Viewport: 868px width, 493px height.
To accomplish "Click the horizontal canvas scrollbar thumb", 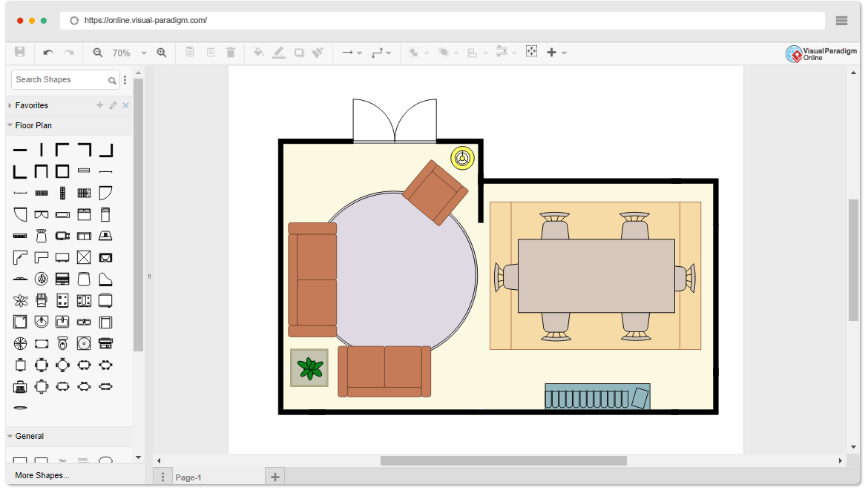I will (503, 460).
